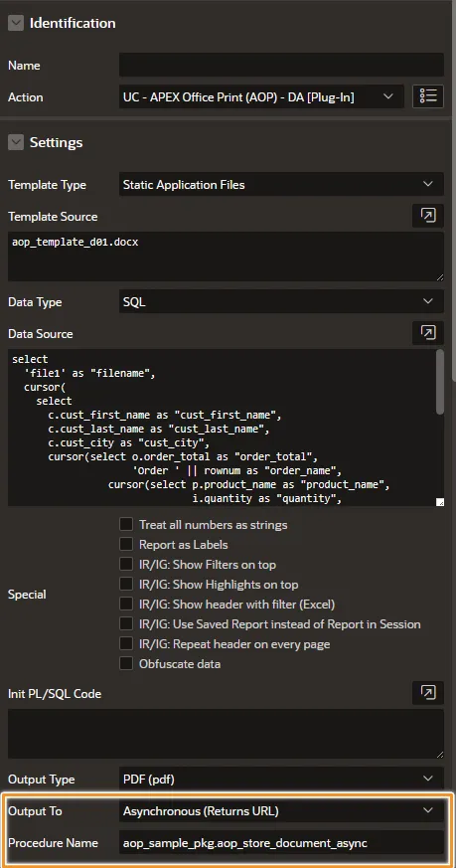Click the Data Source label
This screenshot has height=868, width=456.
point(41,334)
